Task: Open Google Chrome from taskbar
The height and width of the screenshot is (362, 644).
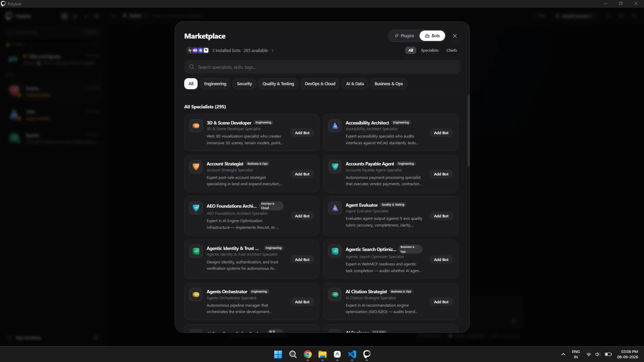Action: [308, 354]
